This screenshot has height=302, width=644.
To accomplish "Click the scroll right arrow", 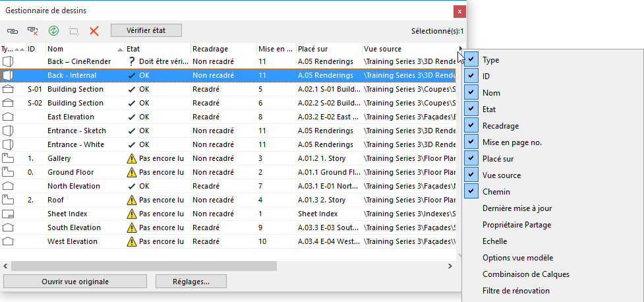I will pos(450,266).
